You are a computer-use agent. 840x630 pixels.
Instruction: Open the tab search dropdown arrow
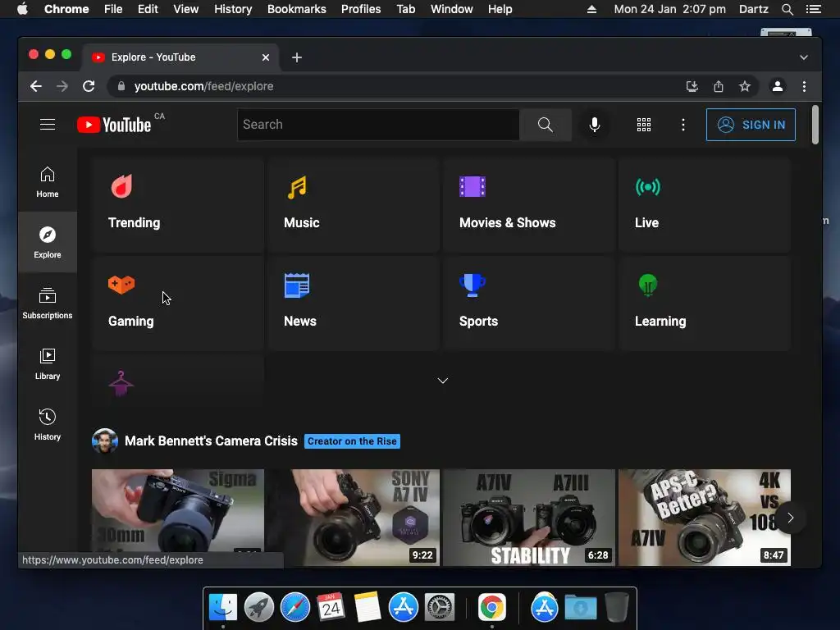coord(804,57)
